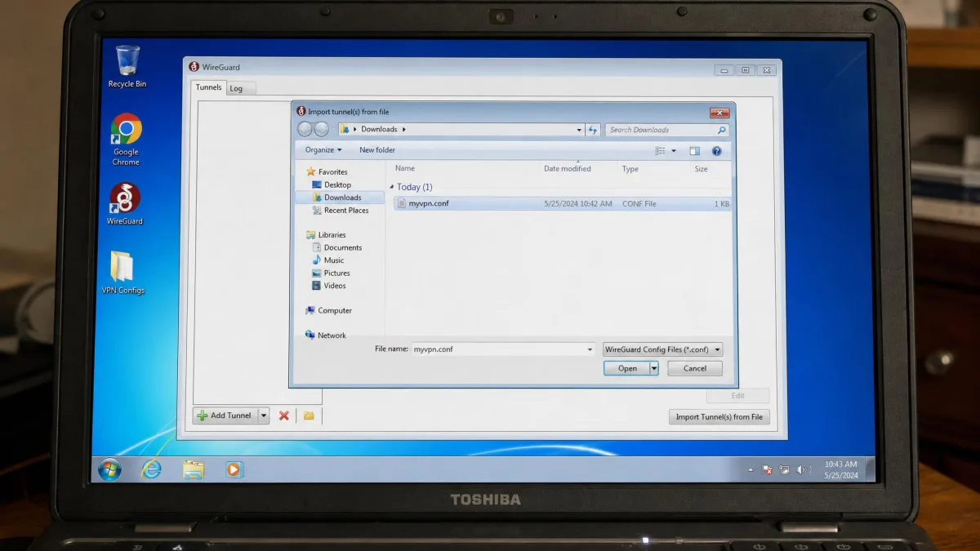
Task: Click the Back arrow in the file dialog
Action: [305, 129]
